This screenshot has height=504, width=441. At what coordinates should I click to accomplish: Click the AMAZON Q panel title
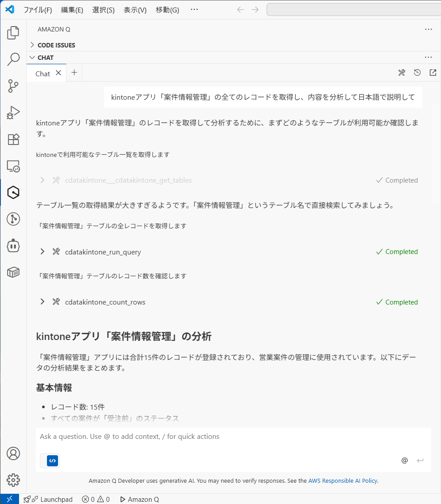point(54,29)
